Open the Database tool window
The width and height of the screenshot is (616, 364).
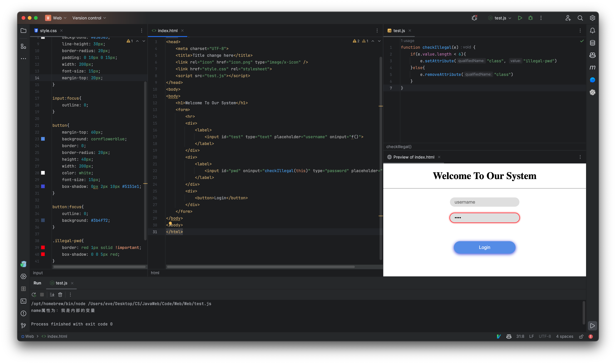pyautogui.click(x=592, y=43)
